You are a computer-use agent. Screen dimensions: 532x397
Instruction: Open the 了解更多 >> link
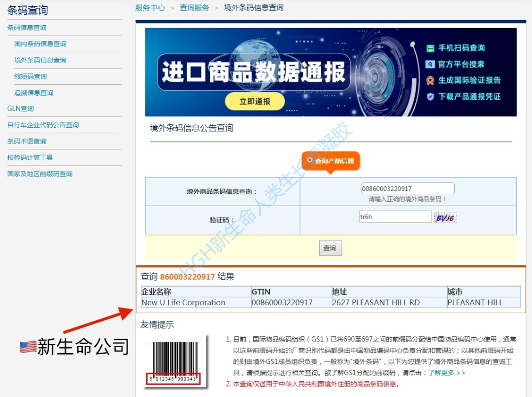pos(446,373)
